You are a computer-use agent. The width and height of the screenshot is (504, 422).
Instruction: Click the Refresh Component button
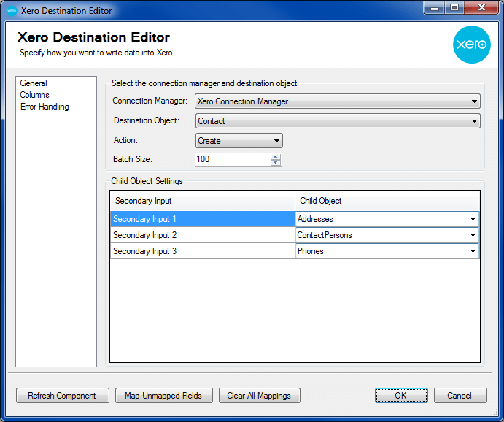pos(63,395)
